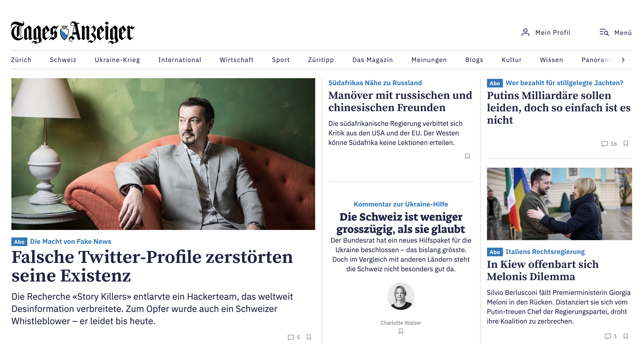Select the Wirtschaft section
This screenshot has width=644, height=344.
(236, 60)
